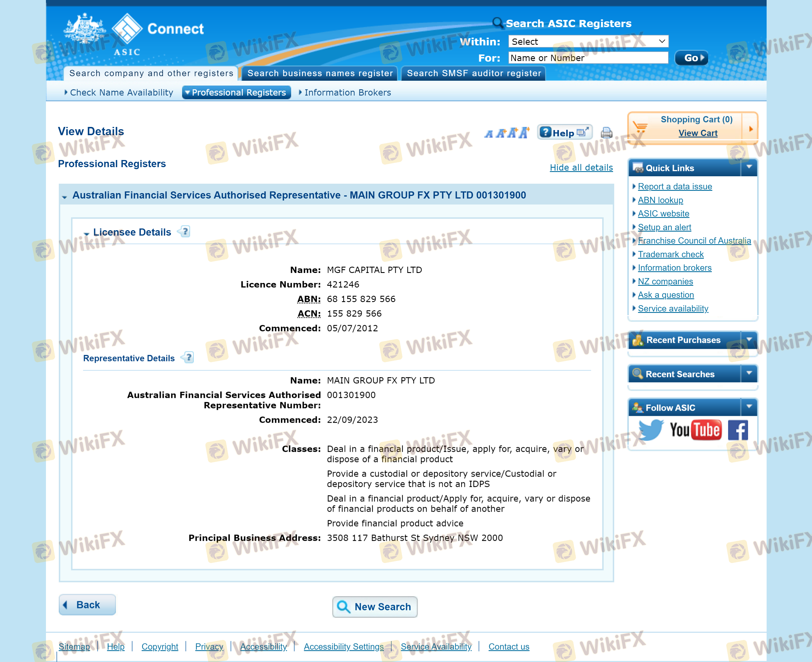The image size is (812, 662).
Task: Collapse the Authorised Representative header section
Action: click(65, 197)
